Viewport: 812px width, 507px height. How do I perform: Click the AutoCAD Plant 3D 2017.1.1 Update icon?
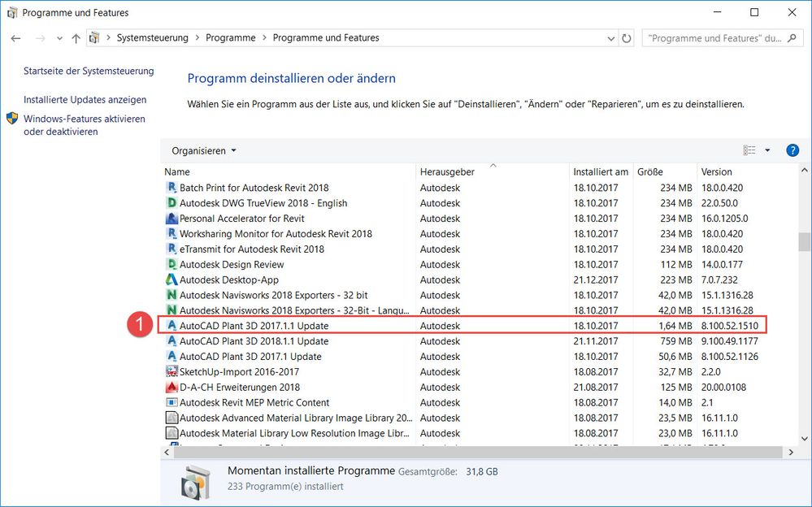coord(172,326)
